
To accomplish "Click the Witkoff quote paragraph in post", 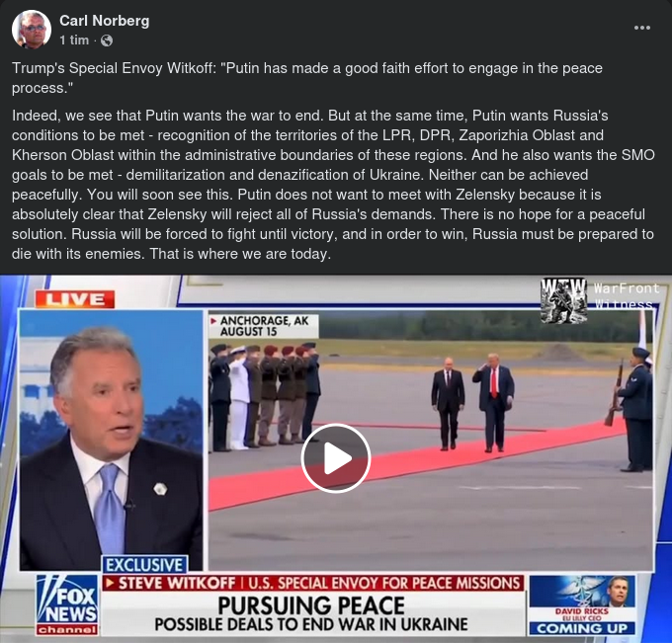I will (307, 78).
